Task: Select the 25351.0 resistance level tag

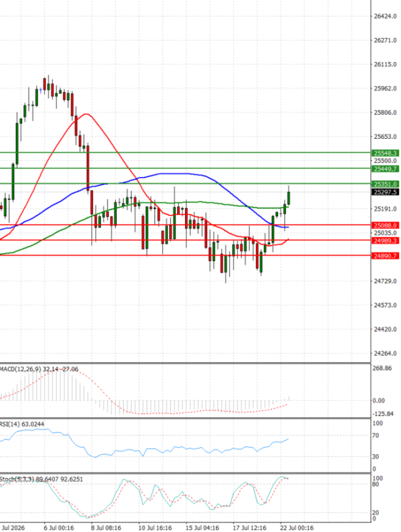Action: click(385, 184)
